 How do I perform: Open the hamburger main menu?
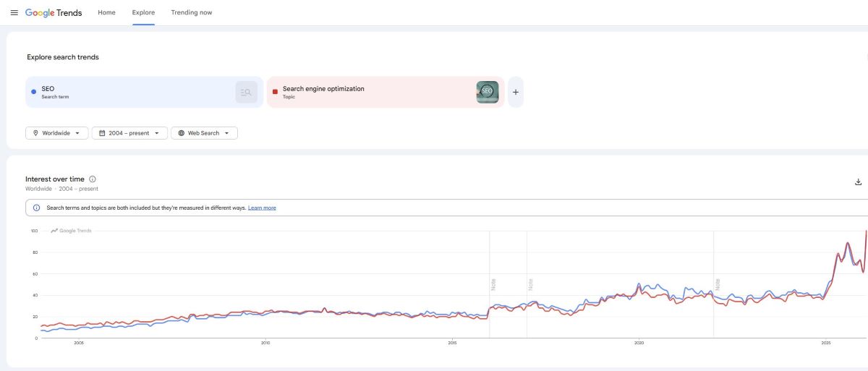click(x=14, y=13)
